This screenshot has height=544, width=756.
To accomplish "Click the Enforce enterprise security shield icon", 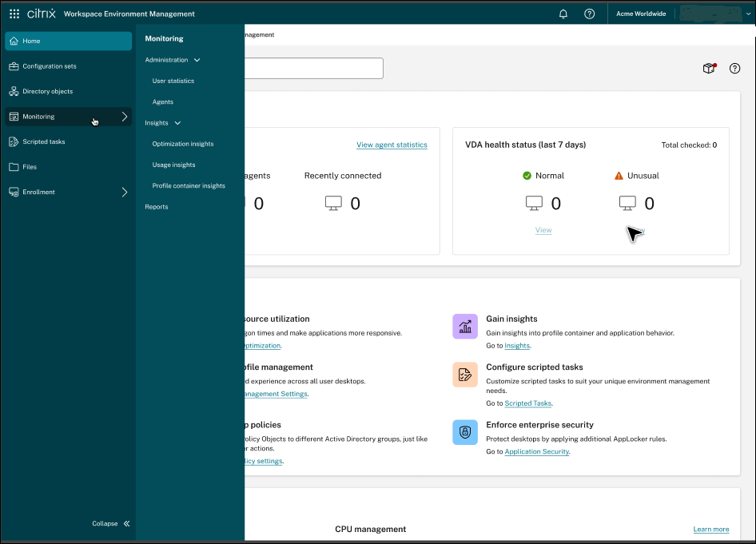I will pyautogui.click(x=464, y=432).
